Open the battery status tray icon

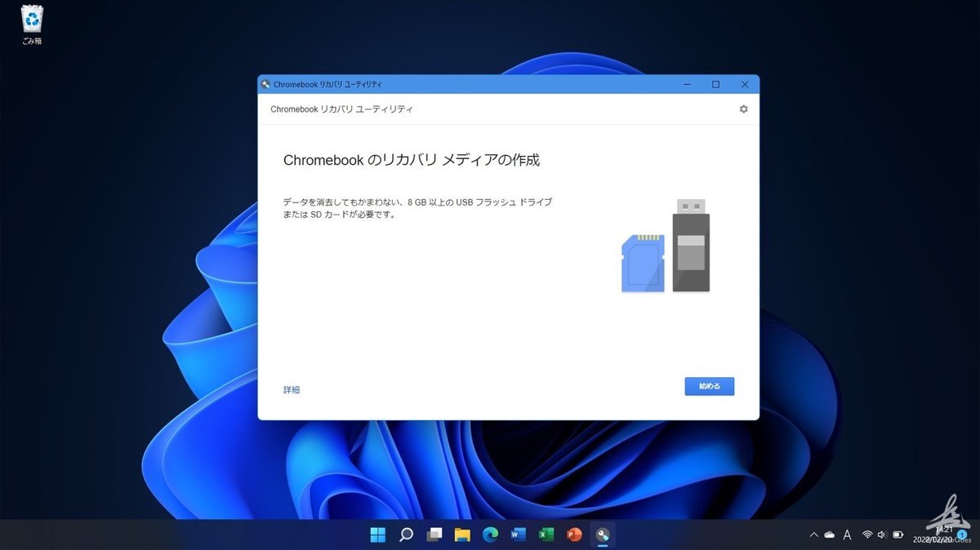tap(898, 535)
